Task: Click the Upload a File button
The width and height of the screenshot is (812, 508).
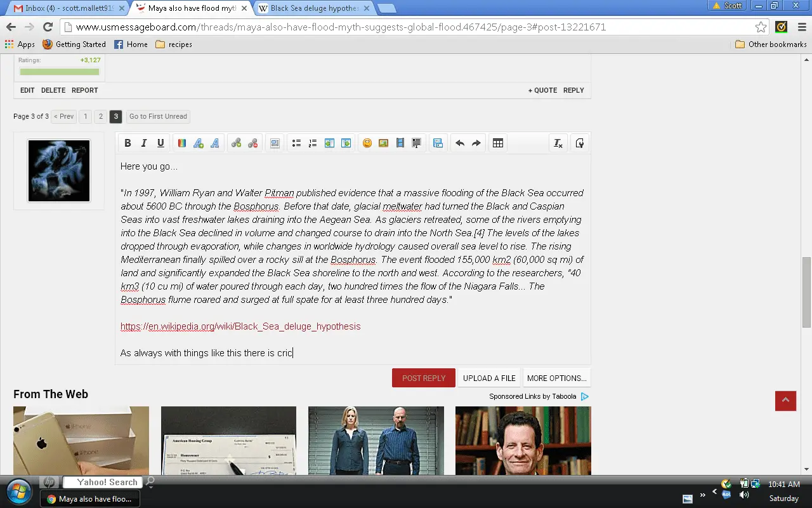Action: tap(489, 378)
